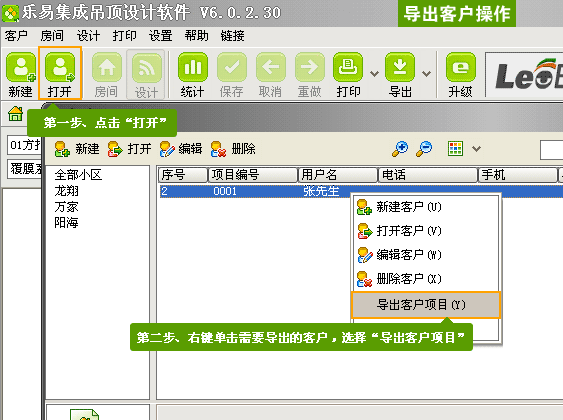The image size is (563, 420).
Task: Click the 用户名 column header
Action: (x=338, y=175)
